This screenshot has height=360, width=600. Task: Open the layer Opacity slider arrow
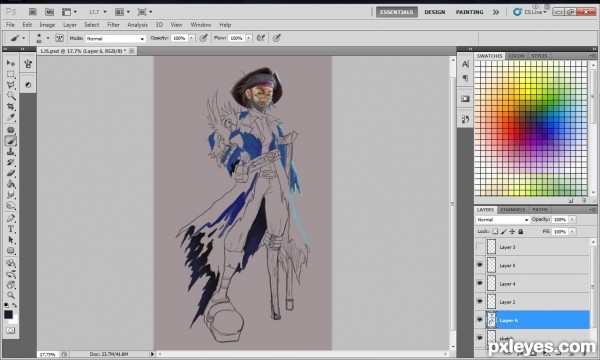tap(572, 219)
